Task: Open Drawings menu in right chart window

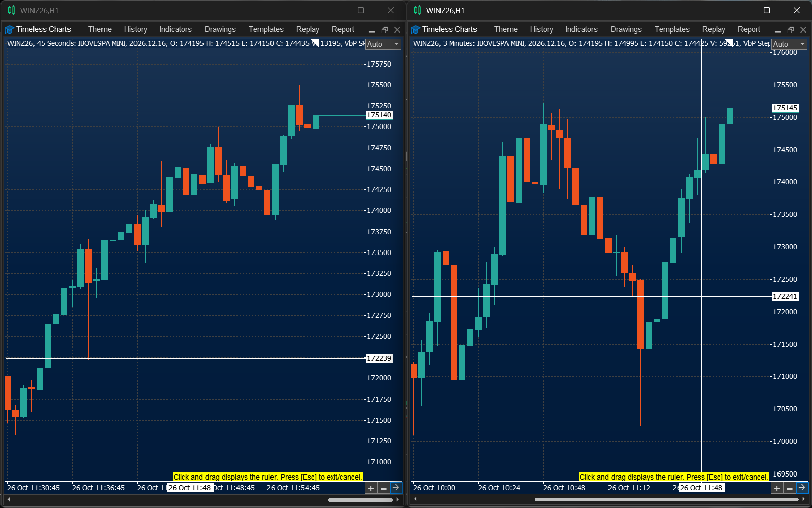Action: pyautogui.click(x=626, y=29)
